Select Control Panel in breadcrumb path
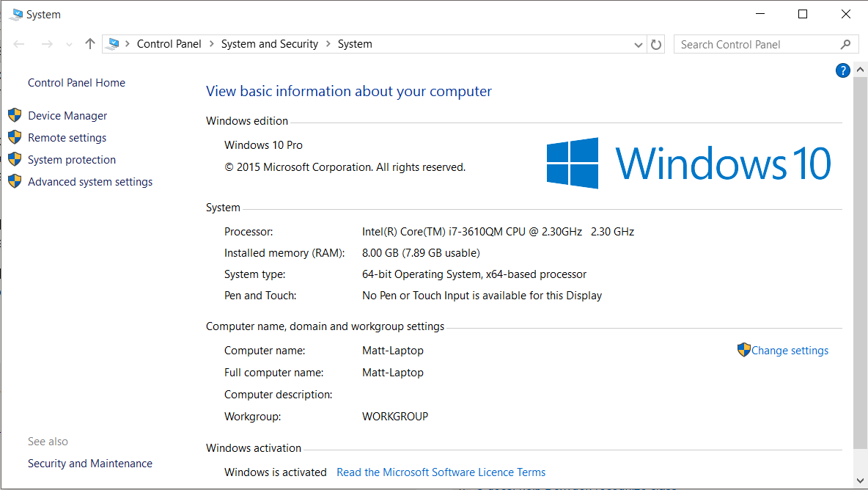Image resolution: width=868 pixels, height=490 pixels. 169,44
